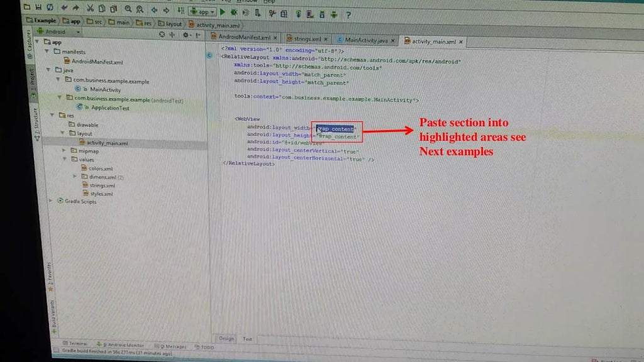Click the Find magnifier icon
644x362 pixels.
[128, 9]
